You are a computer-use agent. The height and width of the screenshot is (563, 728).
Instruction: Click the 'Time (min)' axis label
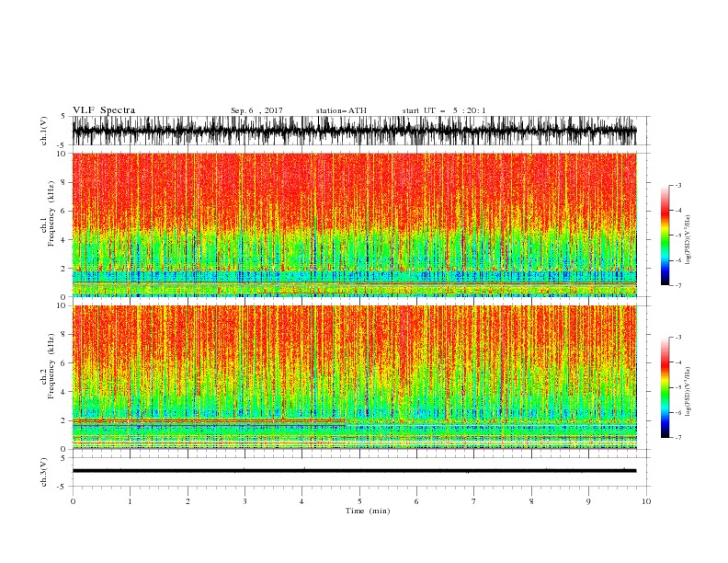pyautogui.click(x=368, y=511)
